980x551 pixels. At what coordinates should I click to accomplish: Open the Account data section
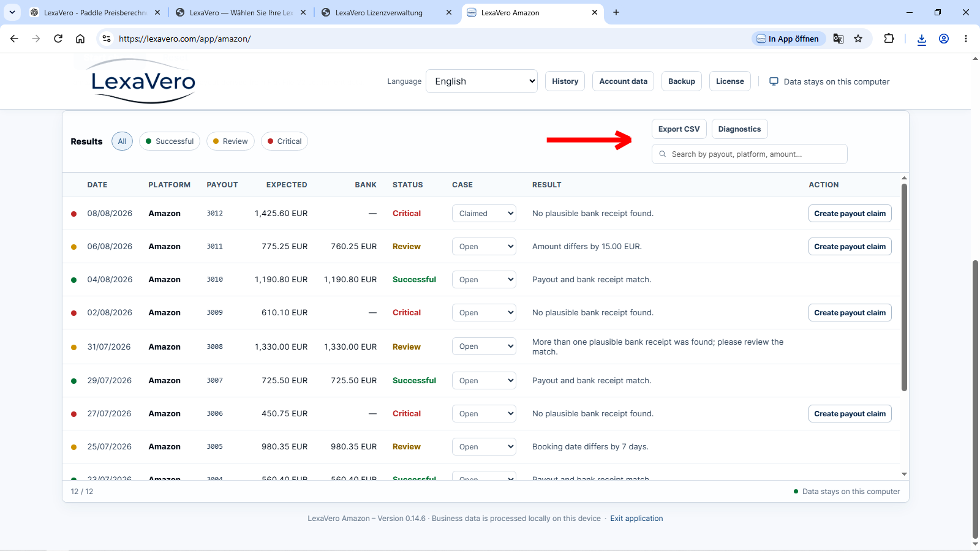(623, 81)
